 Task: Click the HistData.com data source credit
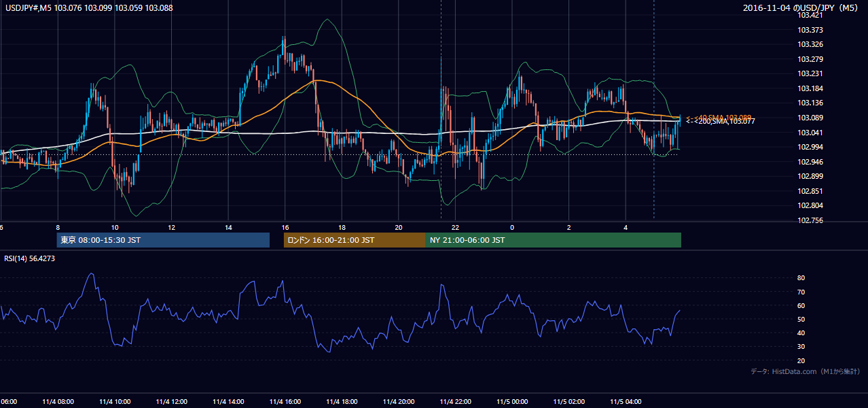[x=806, y=372]
